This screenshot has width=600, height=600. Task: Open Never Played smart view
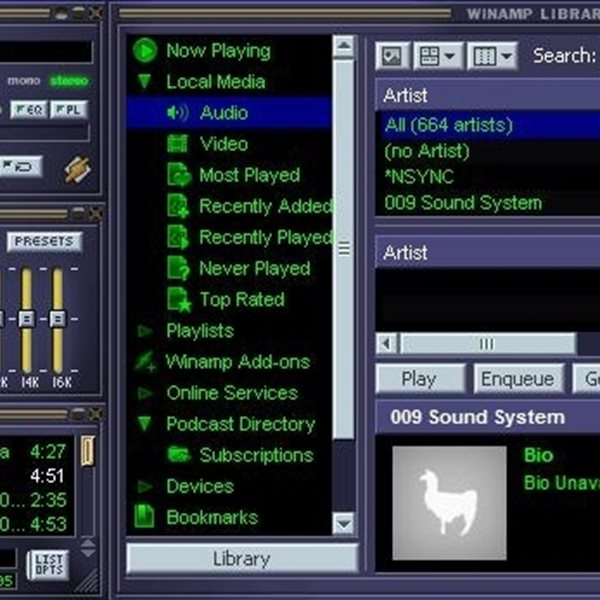(x=254, y=268)
